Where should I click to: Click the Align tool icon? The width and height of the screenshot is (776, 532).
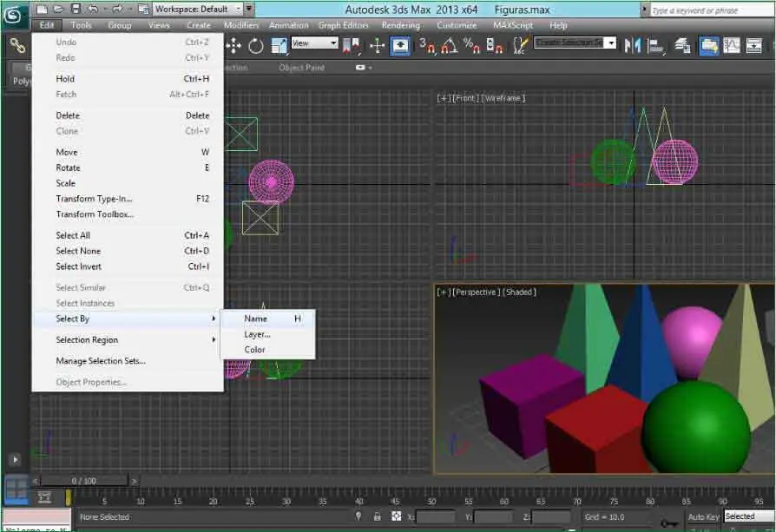(x=655, y=46)
